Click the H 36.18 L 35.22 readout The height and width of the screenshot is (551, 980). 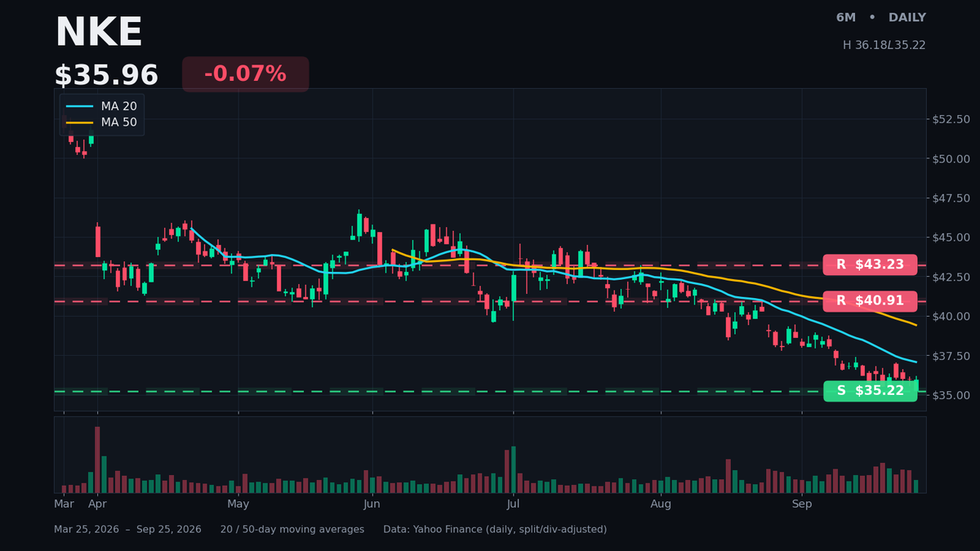click(x=884, y=46)
